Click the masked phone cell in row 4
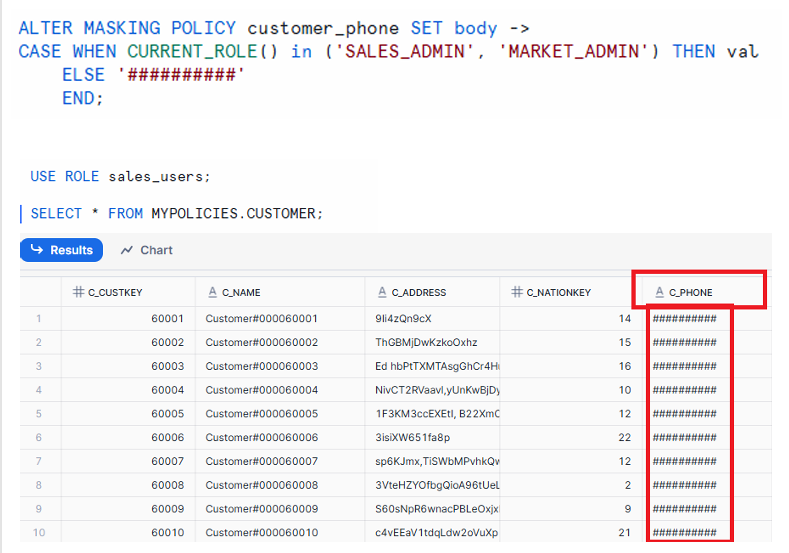The width and height of the screenshot is (789, 553). pos(684,390)
